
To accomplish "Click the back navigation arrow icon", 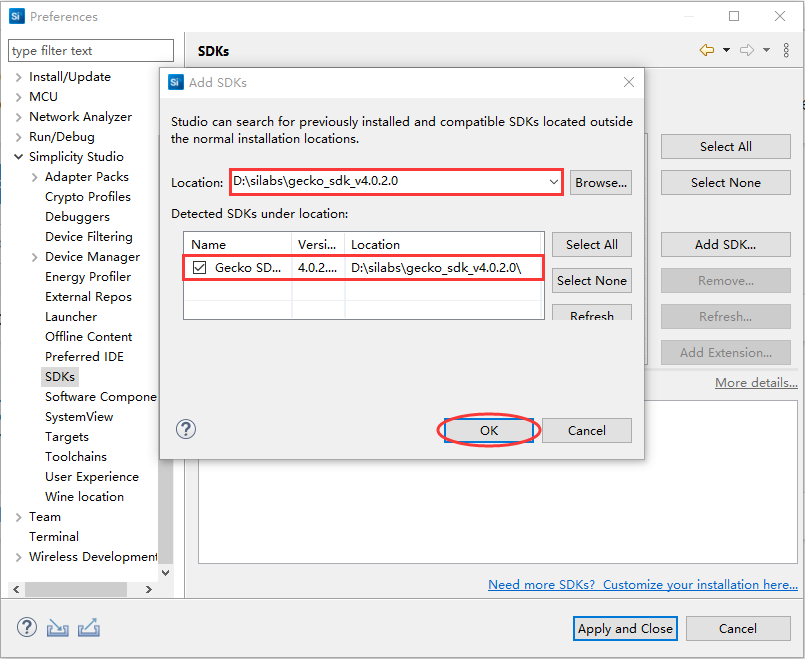I will [x=707, y=50].
